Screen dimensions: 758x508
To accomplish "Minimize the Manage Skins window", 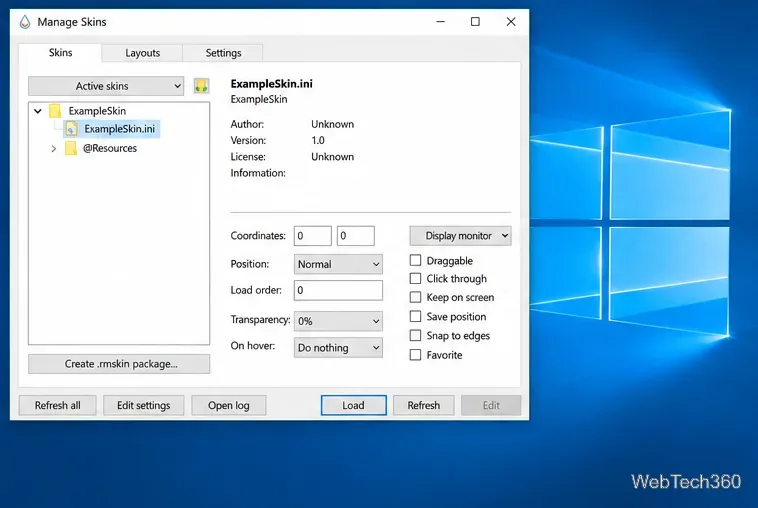I will 440,22.
